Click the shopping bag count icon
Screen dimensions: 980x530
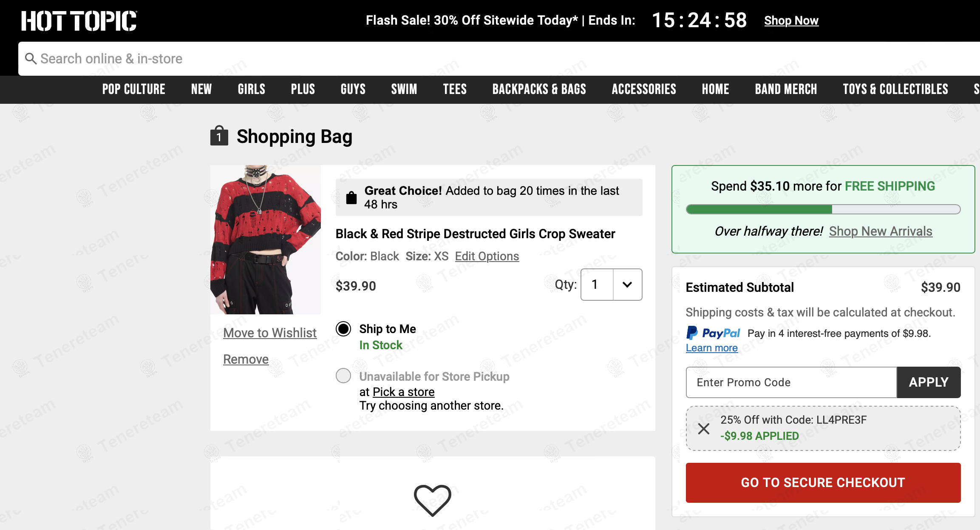[x=219, y=136]
